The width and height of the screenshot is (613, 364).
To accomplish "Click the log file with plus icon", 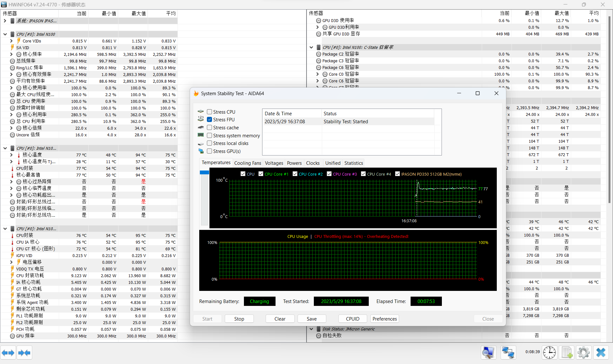I will click(567, 353).
